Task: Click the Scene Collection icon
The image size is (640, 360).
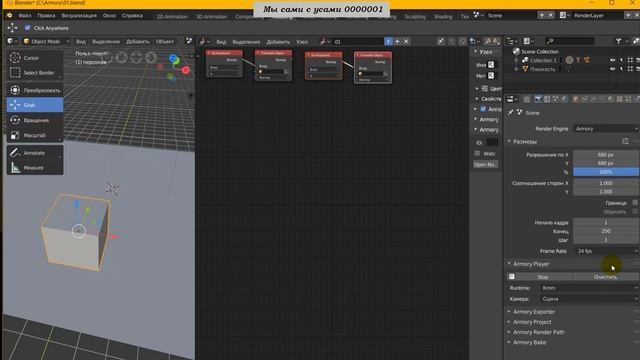Action: pyautogui.click(x=516, y=51)
